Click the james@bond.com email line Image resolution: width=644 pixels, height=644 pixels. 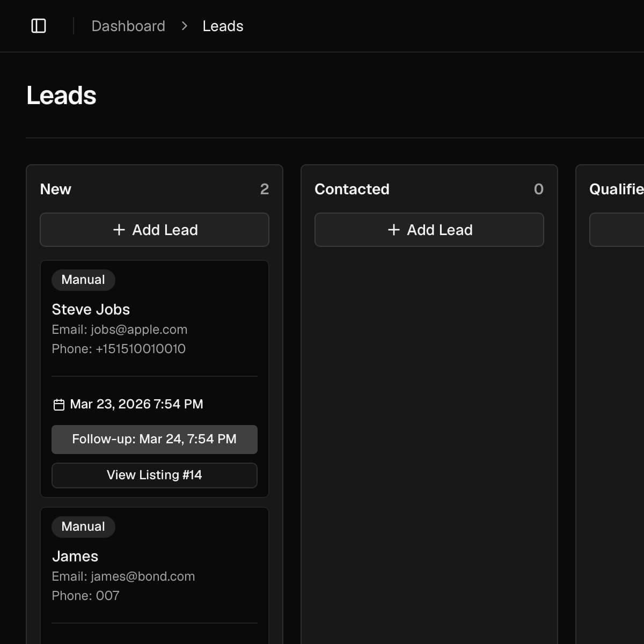click(x=123, y=576)
